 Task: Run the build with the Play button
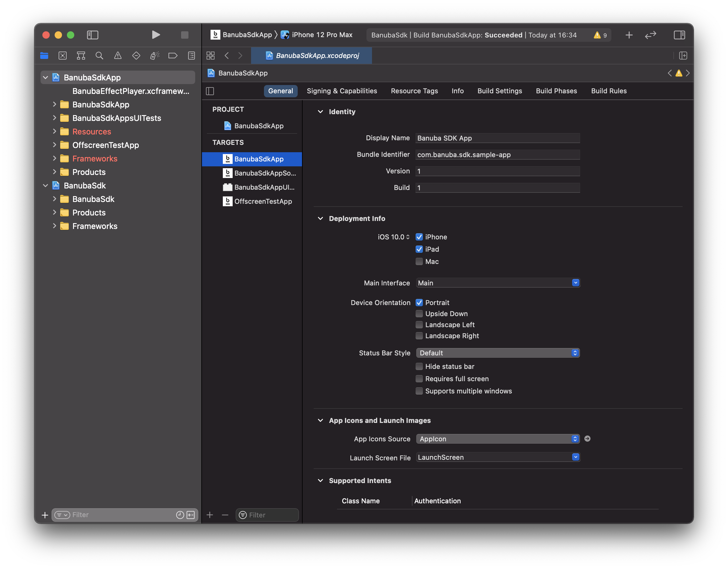(x=156, y=35)
